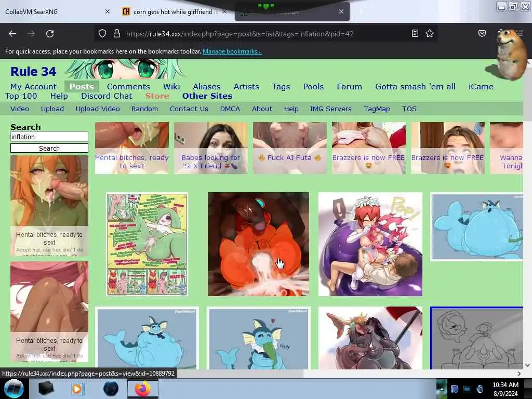532x399 pixels.
Task: Open the iCame link
Action: click(481, 87)
